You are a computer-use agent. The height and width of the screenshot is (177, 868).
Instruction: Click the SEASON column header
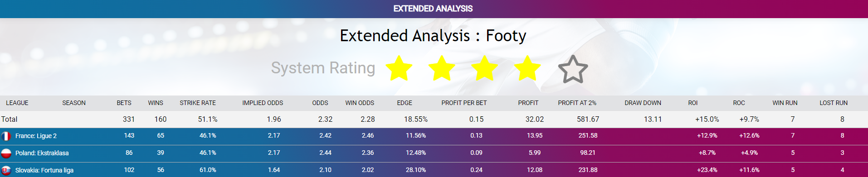click(74, 103)
